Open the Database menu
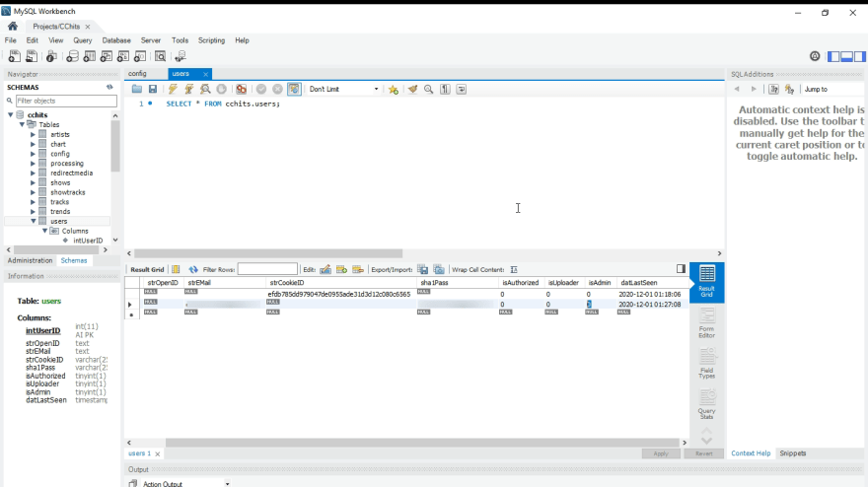Viewport: 868px width, 487px height. click(116, 40)
